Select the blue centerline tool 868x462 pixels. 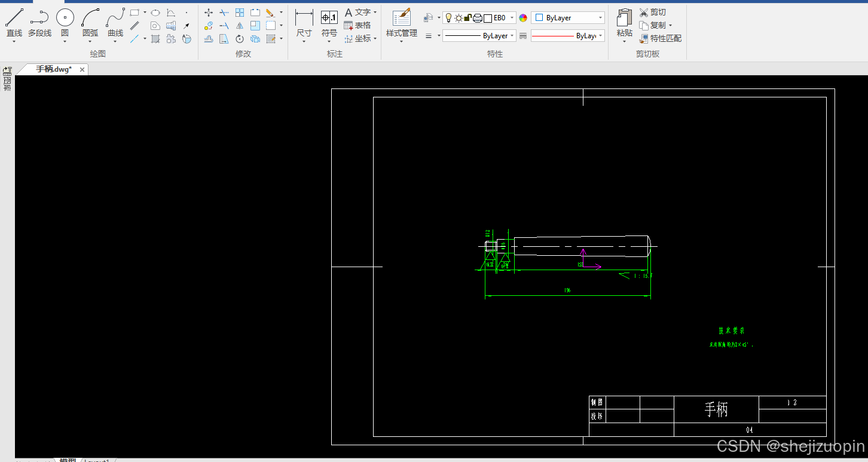(135, 39)
